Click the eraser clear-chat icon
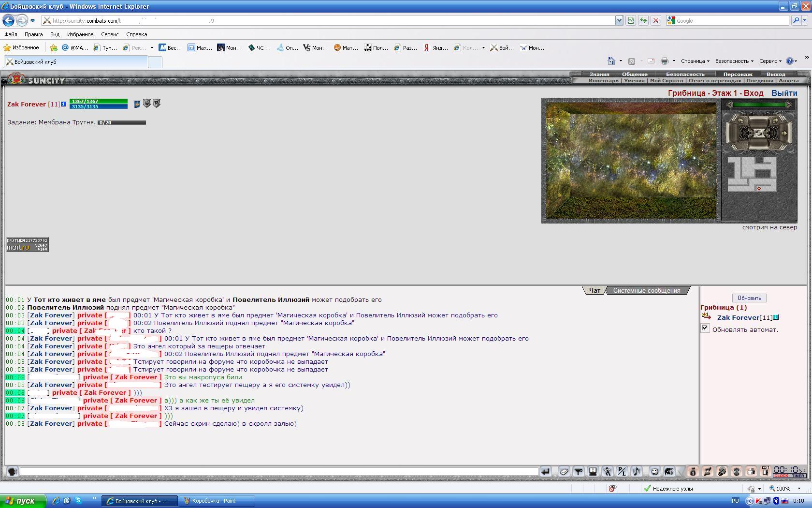This screenshot has height=508, width=812. (x=564, y=471)
